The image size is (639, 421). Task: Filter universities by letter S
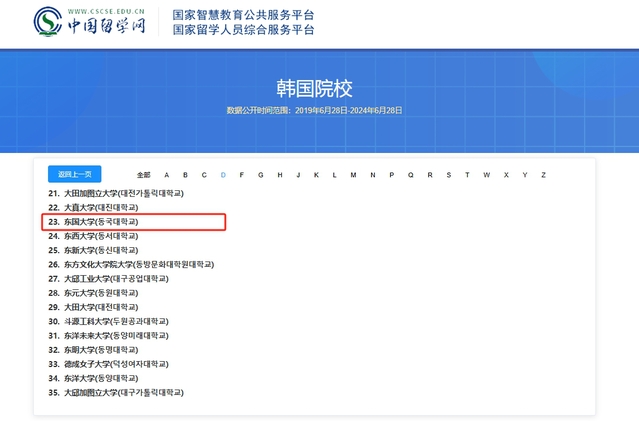pos(449,175)
